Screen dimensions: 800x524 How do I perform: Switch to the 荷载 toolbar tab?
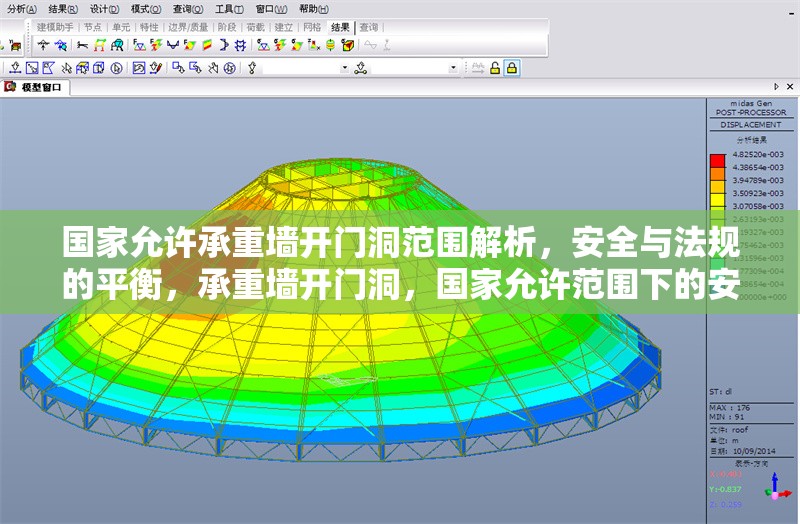click(x=255, y=27)
